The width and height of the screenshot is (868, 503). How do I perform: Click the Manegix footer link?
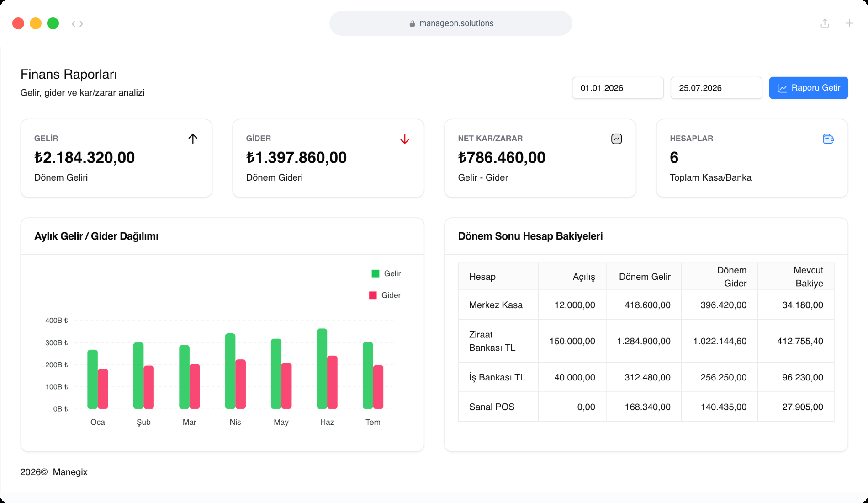pyautogui.click(x=70, y=472)
